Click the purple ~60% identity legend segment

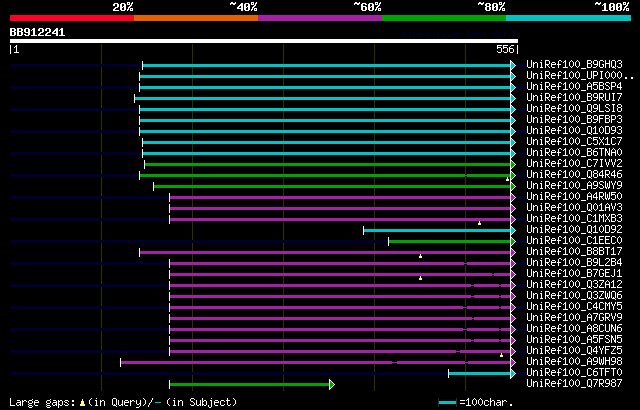[320, 18]
